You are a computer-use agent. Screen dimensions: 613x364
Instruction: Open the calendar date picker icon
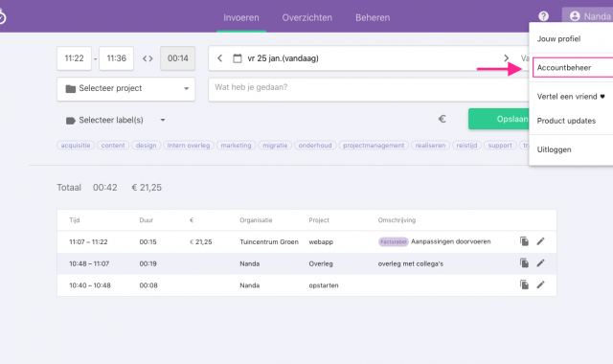coord(238,58)
